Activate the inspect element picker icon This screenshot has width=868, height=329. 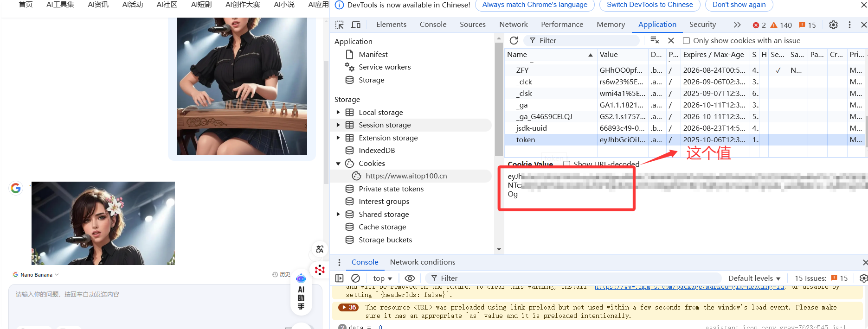pyautogui.click(x=340, y=25)
